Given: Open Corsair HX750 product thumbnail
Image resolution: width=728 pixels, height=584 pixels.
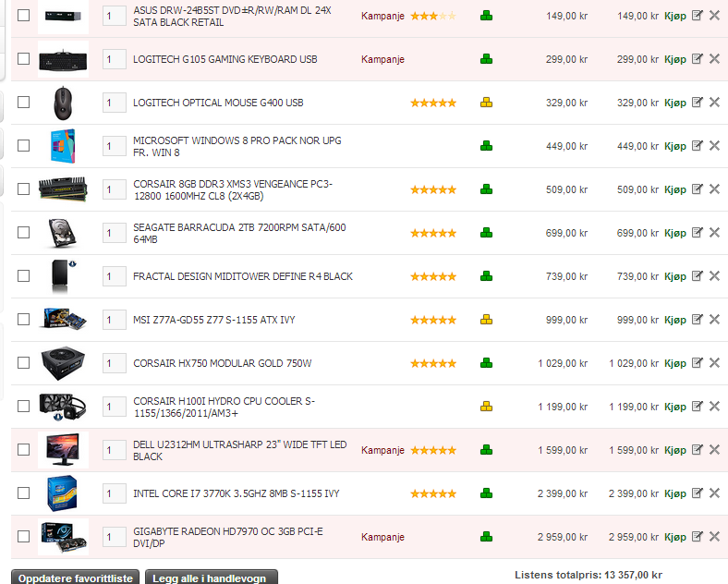Looking at the screenshot, I should point(63,363).
